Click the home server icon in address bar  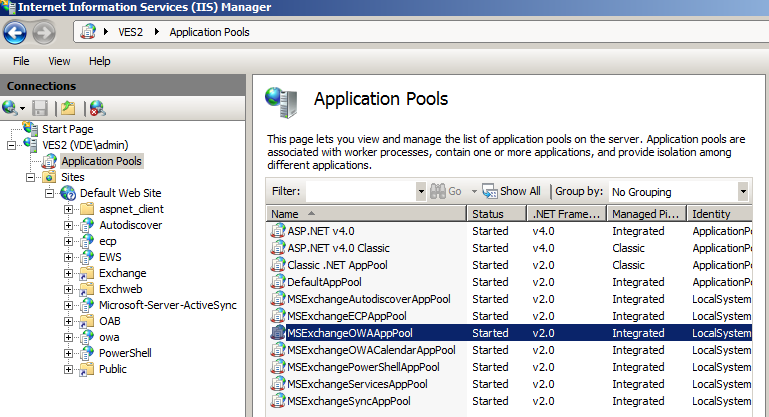[88, 32]
